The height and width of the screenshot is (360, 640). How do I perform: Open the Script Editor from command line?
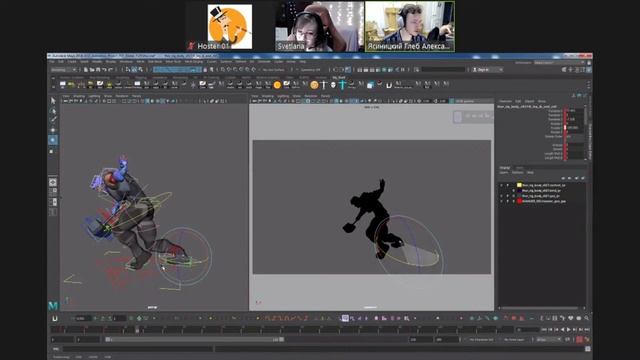click(x=587, y=349)
